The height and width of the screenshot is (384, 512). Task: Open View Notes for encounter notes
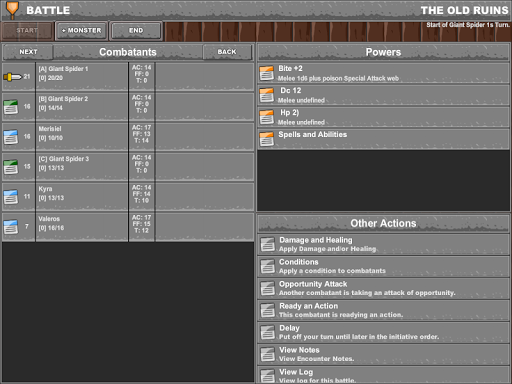[383, 354]
